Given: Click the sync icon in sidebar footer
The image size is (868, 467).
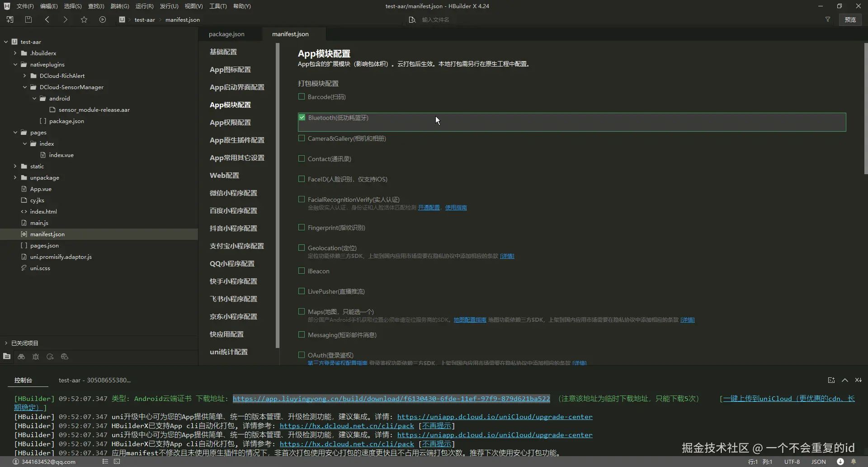Looking at the screenshot, I should click(x=50, y=357).
